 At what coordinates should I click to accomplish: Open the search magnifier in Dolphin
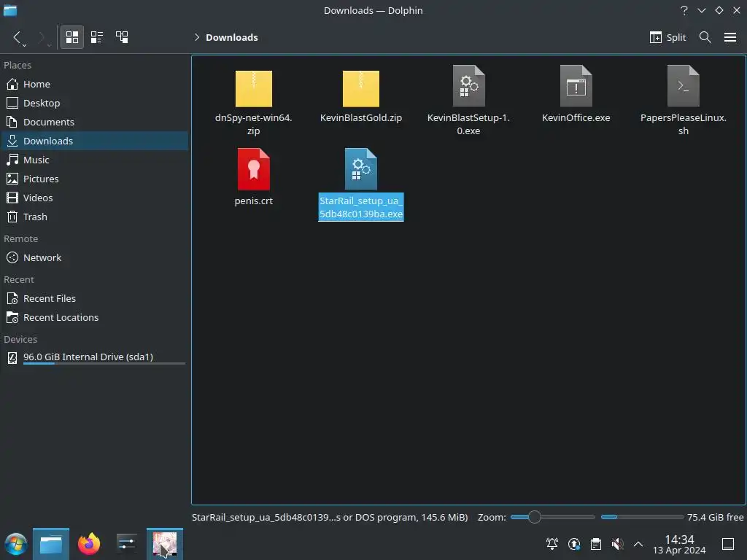705,37
